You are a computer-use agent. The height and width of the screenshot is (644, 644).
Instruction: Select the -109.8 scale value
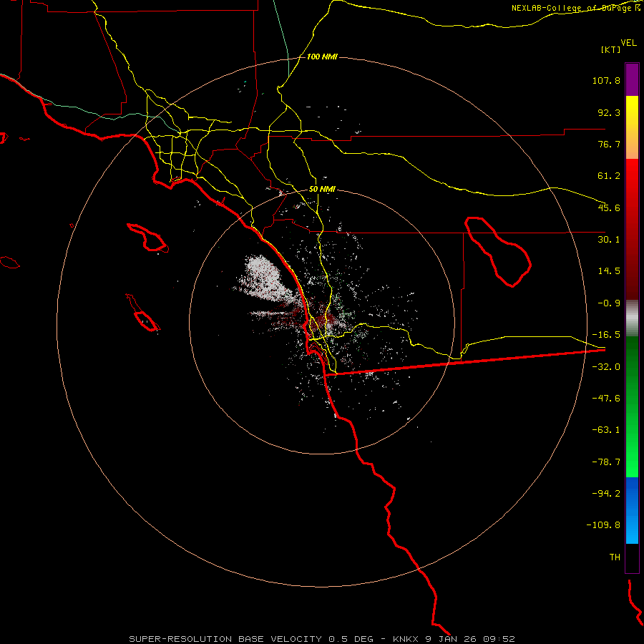[x=603, y=525]
